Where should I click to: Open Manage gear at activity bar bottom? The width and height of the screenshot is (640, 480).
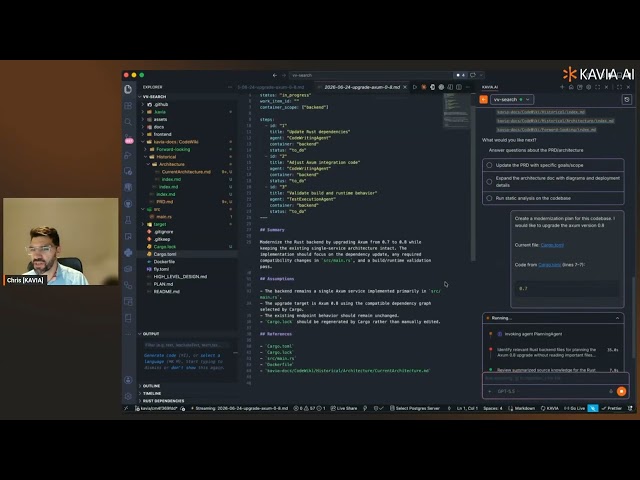(128, 396)
